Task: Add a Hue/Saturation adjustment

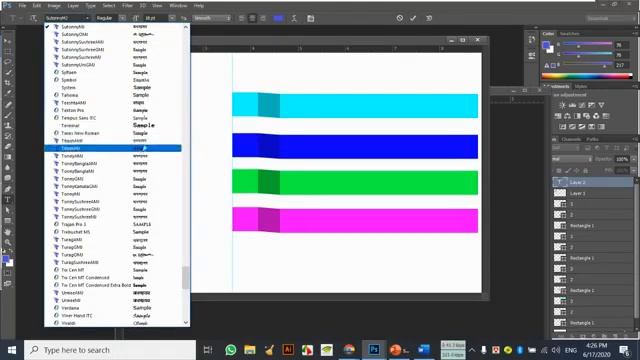Action: click(558, 116)
